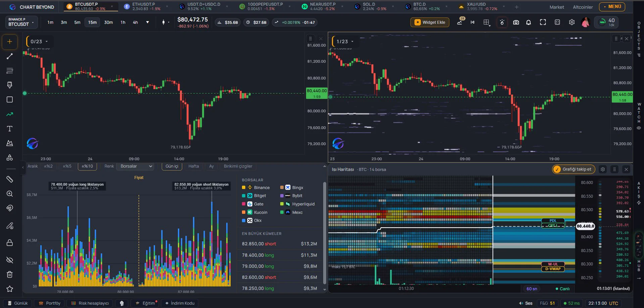Click Bitget teal color swatch

point(244,196)
